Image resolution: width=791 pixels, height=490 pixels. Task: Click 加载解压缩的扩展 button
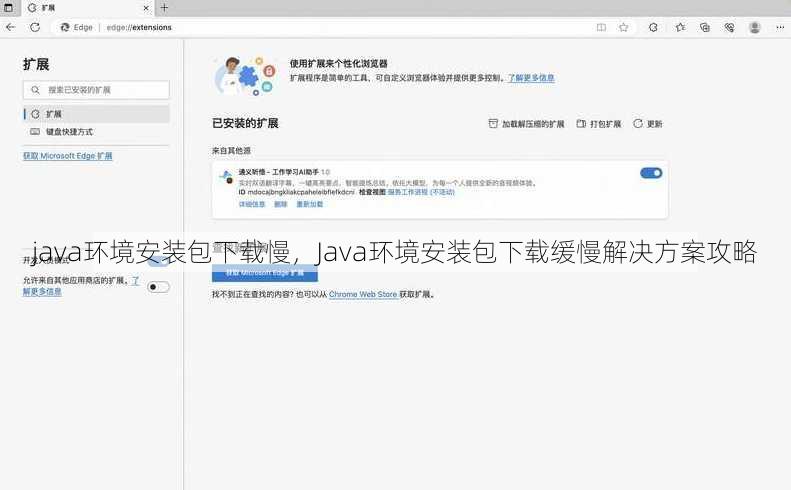tap(526, 124)
